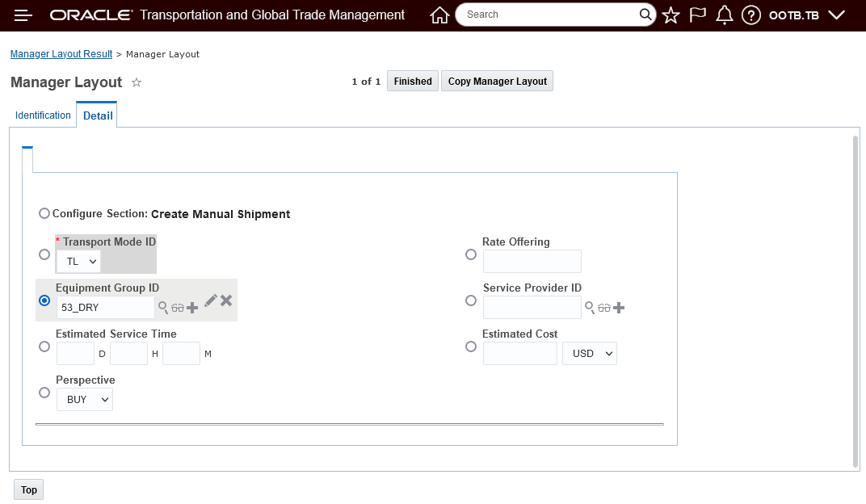This screenshot has height=504, width=866.
Task: Select the Rate Offering radio button
Action: (x=471, y=254)
